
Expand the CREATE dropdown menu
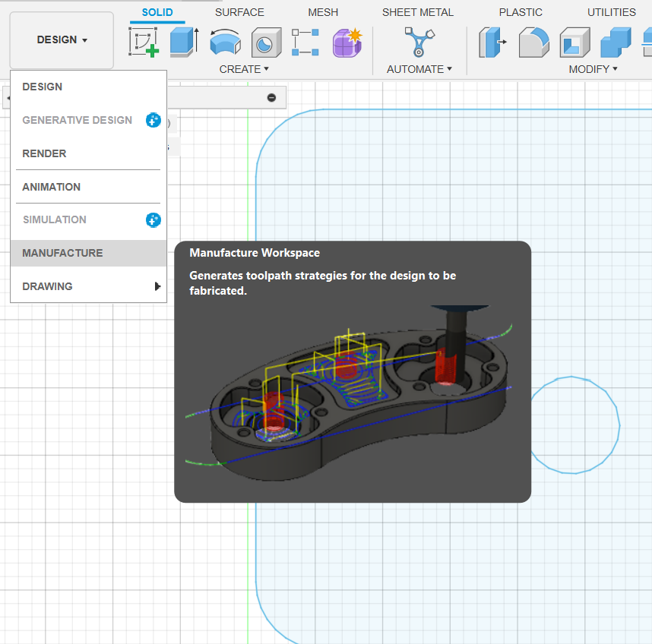[244, 69]
